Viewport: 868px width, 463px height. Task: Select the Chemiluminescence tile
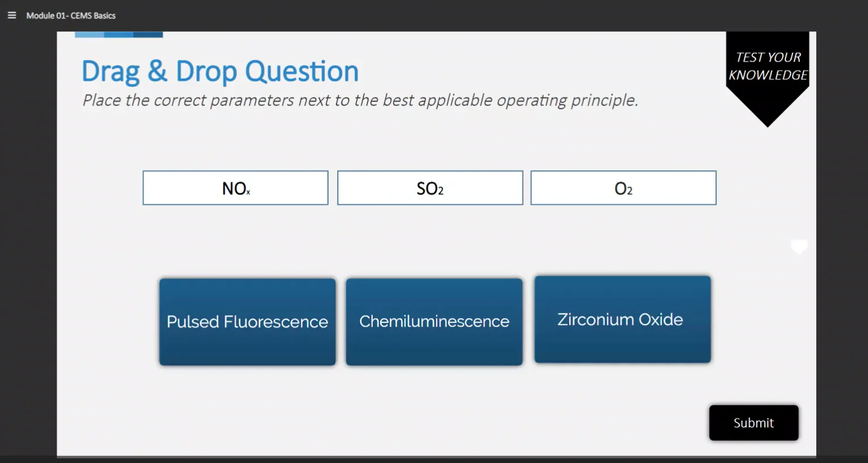pos(434,322)
